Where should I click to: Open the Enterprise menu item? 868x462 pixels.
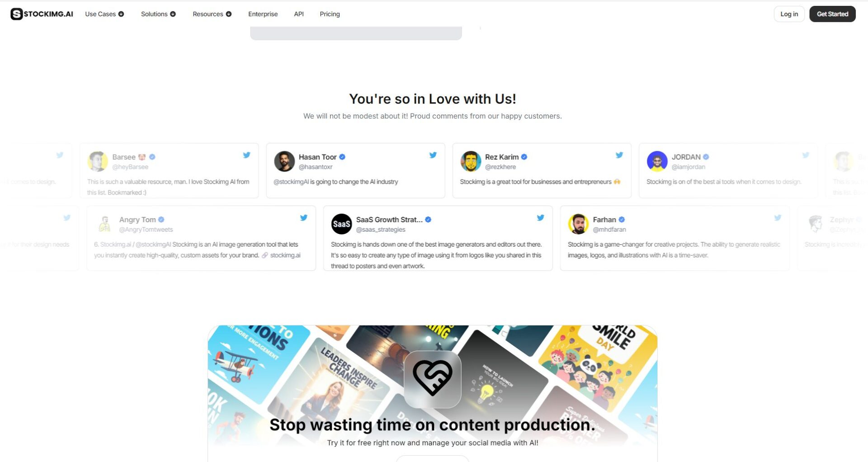(x=263, y=14)
